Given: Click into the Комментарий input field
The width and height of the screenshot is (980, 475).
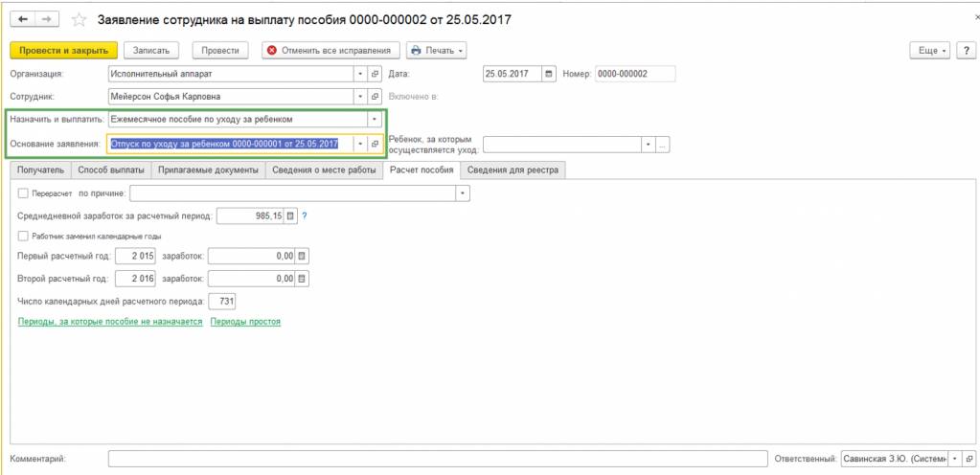Looking at the screenshot, I should coord(438,458).
